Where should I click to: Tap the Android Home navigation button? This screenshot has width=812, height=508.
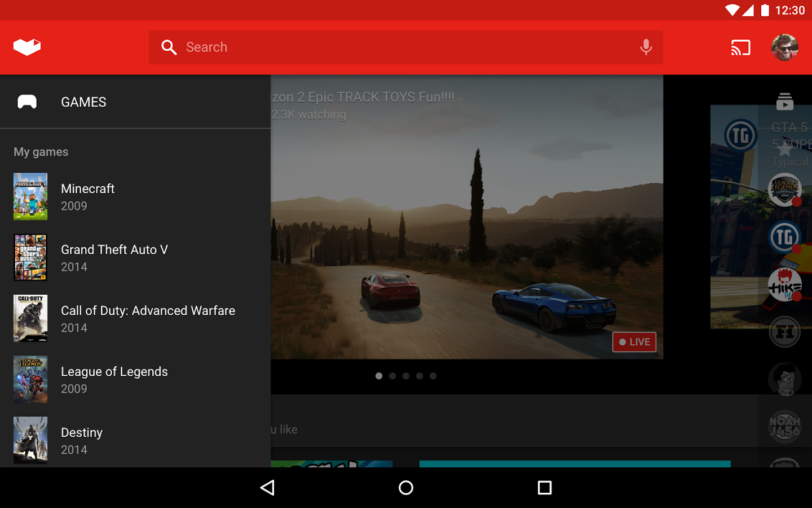(406, 488)
